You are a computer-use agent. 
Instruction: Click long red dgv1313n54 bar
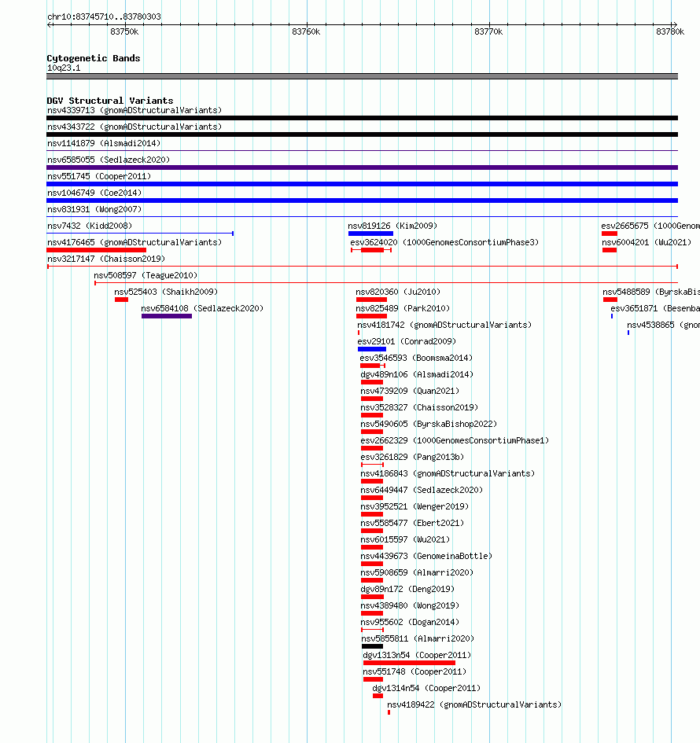tap(410, 663)
